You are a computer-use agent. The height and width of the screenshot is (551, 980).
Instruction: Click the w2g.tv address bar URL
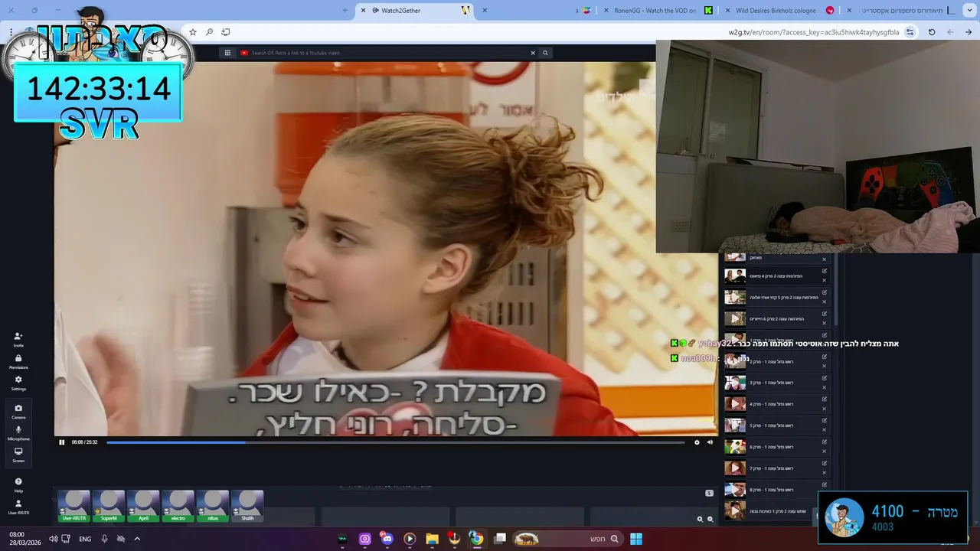[814, 32]
